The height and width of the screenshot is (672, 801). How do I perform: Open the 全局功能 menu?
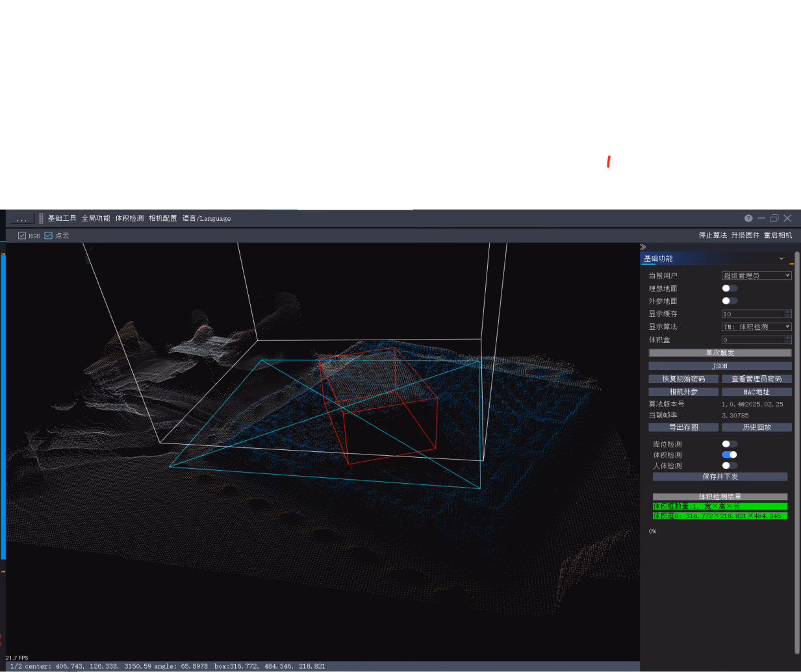coord(95,218)
